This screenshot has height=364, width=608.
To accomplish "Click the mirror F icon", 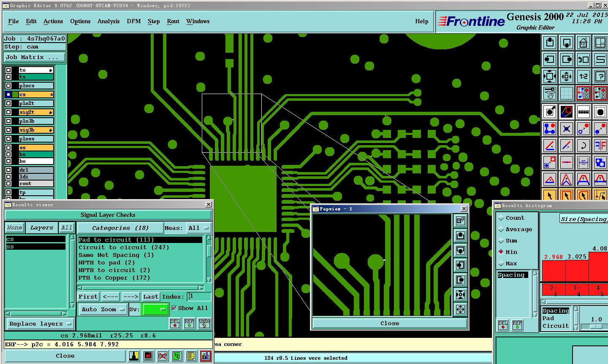I will coord(600,146).
